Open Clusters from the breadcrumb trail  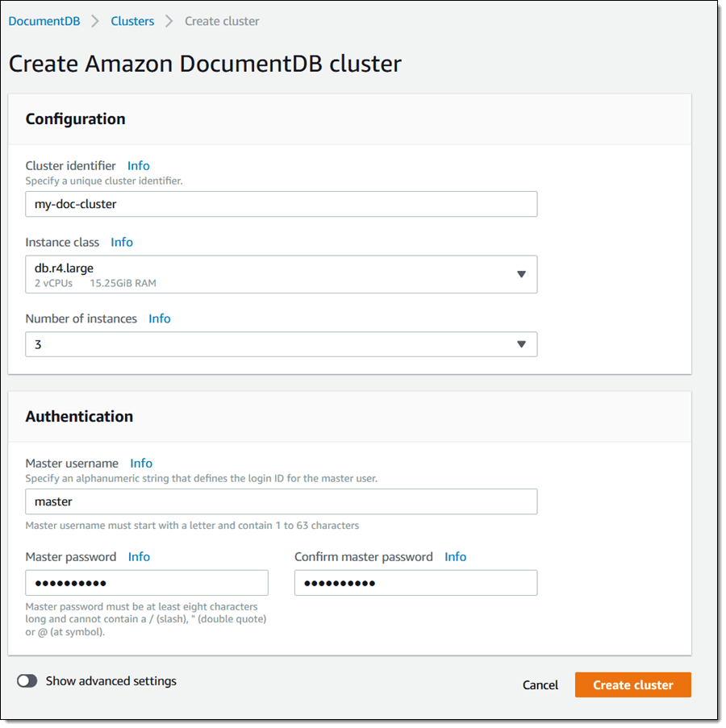click(x=132, y=21)
